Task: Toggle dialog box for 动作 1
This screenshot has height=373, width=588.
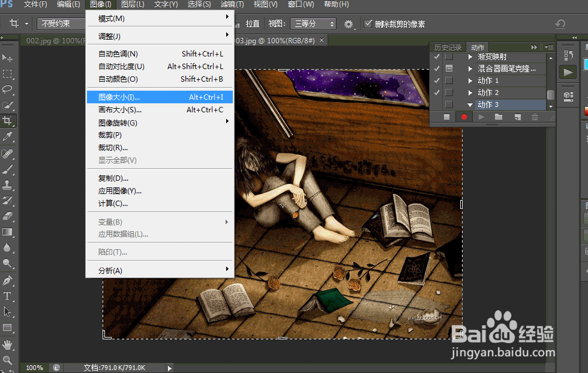Action: pos(449,80)
